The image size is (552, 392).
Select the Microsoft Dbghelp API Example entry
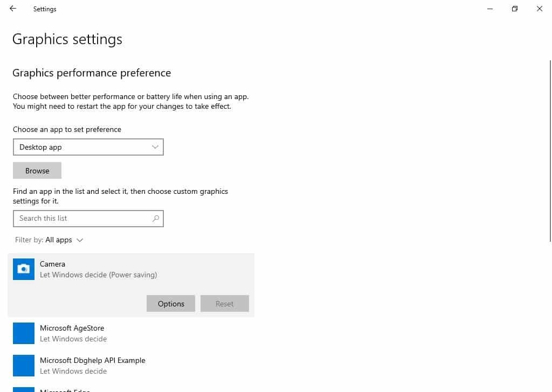pyautogui.click(x=92, y=365)
